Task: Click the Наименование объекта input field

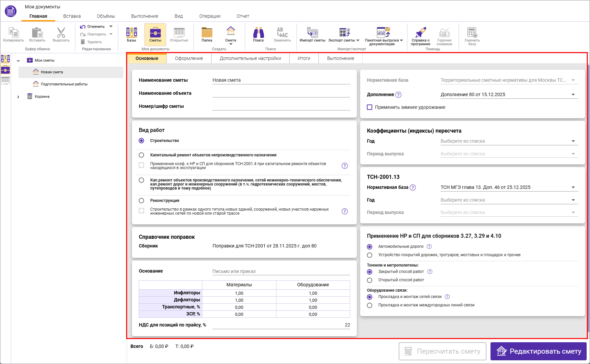Action: pyautogui.click(x=281, y=93)
